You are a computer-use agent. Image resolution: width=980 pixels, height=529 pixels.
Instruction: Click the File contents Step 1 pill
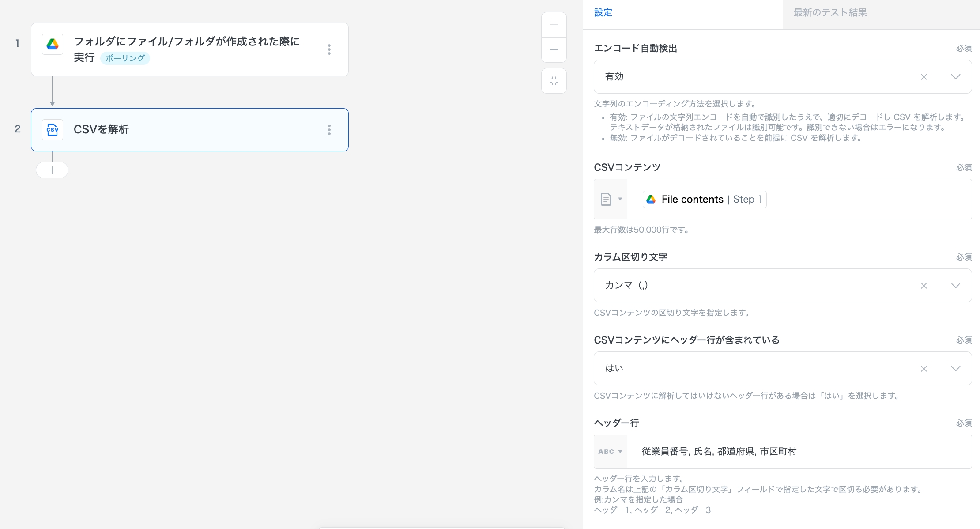pos(705,200)
